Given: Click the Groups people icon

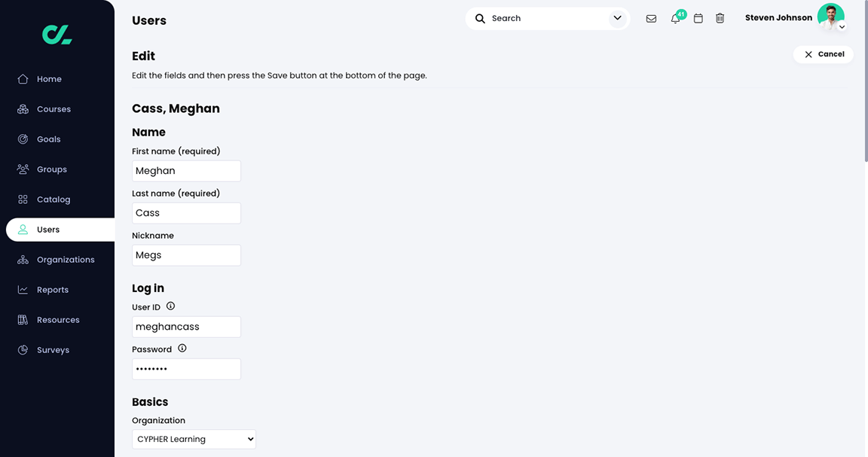Looking at the screenshot, I should [x=23, y=169].
